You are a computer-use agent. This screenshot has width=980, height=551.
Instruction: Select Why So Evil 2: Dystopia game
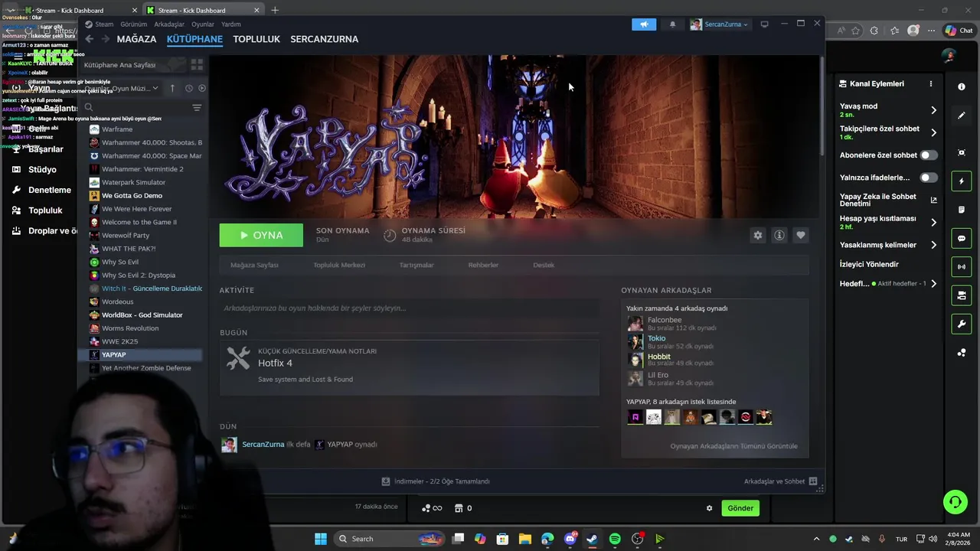pyautogui.click(x=139, y=275)
